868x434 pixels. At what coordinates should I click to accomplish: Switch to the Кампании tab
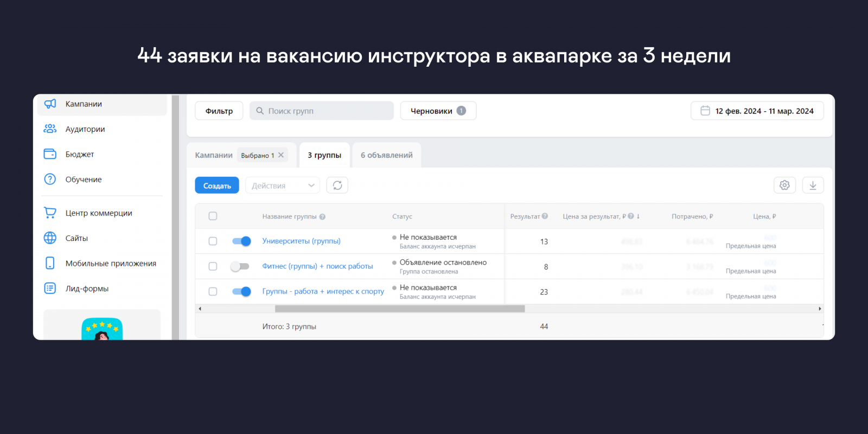214,155
